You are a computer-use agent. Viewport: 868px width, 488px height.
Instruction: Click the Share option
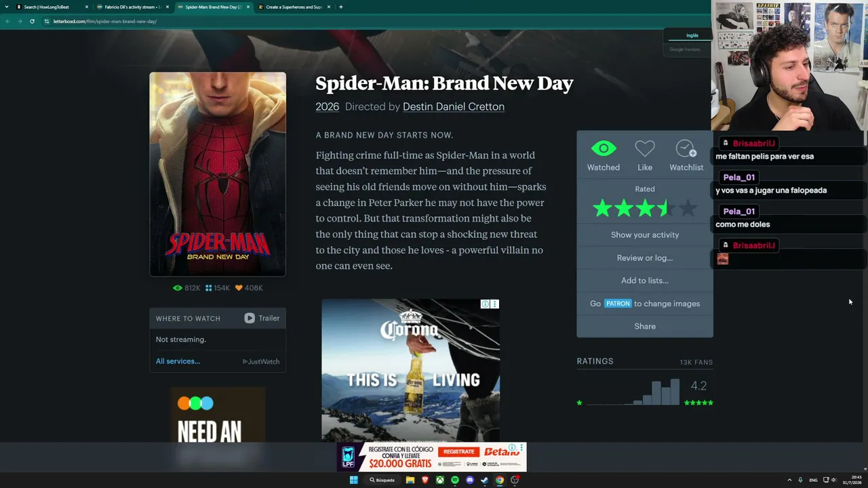coord(645,326)
